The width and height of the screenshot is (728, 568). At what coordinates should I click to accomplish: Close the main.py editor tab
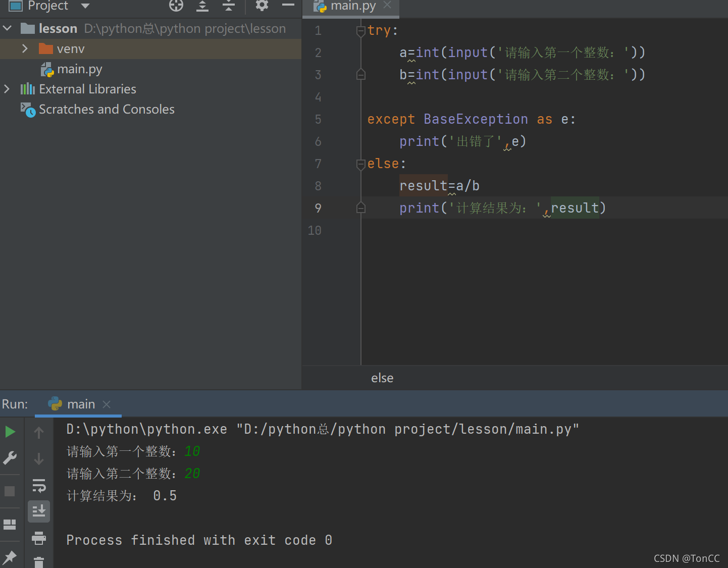[x=387, y=5]
